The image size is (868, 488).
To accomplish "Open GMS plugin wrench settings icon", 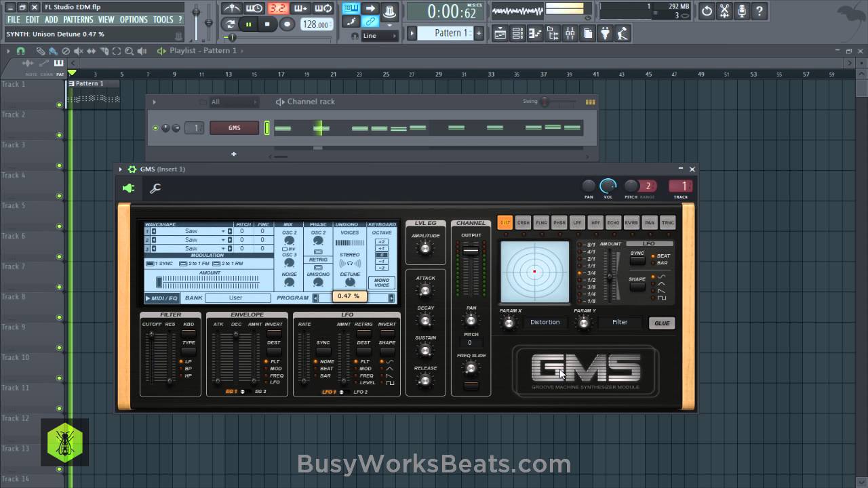I will tap(155, 188).
